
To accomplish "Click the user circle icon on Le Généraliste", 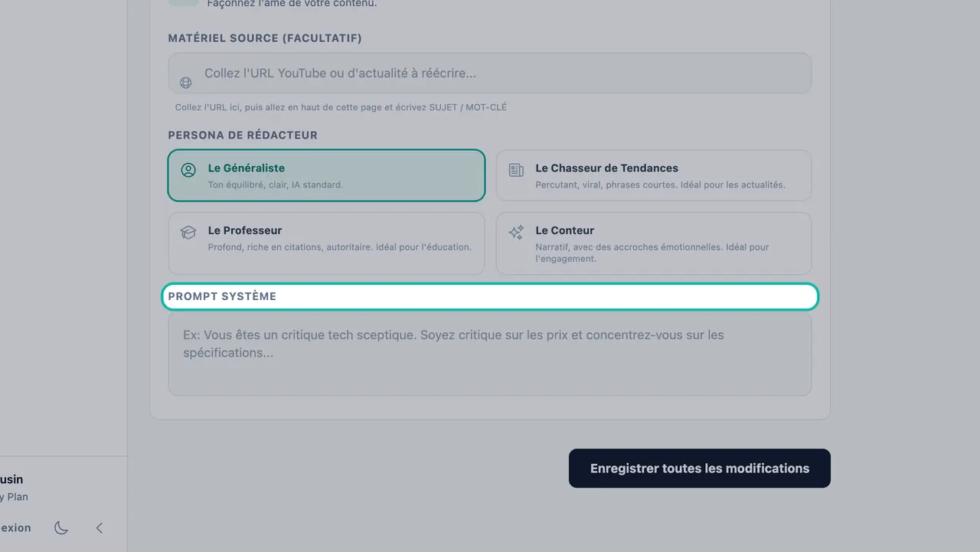I will point(188,170).
